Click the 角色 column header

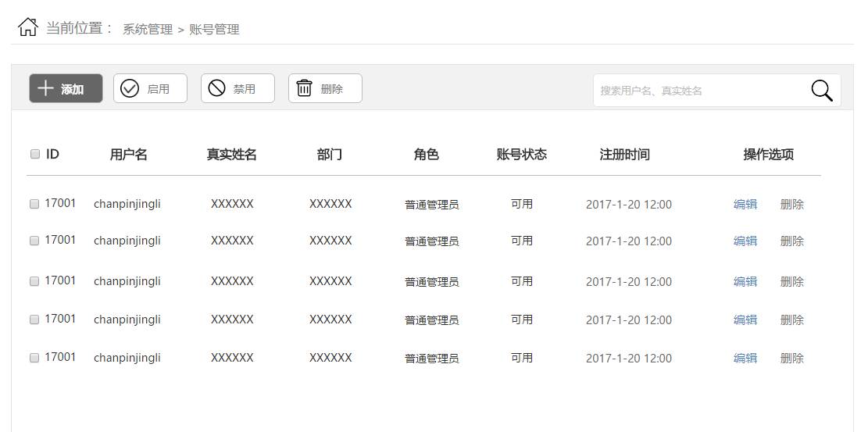point(427,155)
